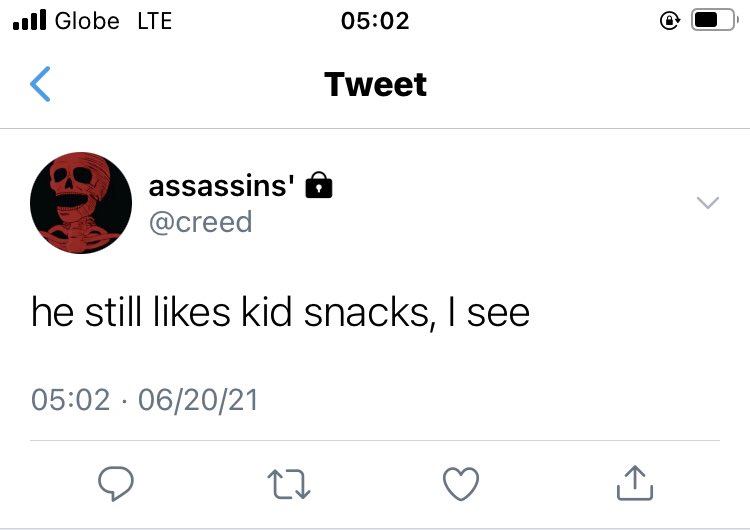Tap the share upload icon
Viewport: 750px width, 530px height.
[x=635, y=483]
